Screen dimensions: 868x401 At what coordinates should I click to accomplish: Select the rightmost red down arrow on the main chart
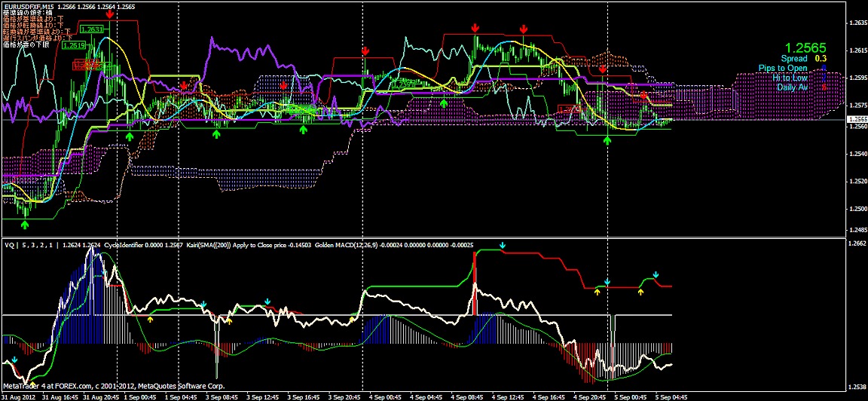tap(643, 95)
